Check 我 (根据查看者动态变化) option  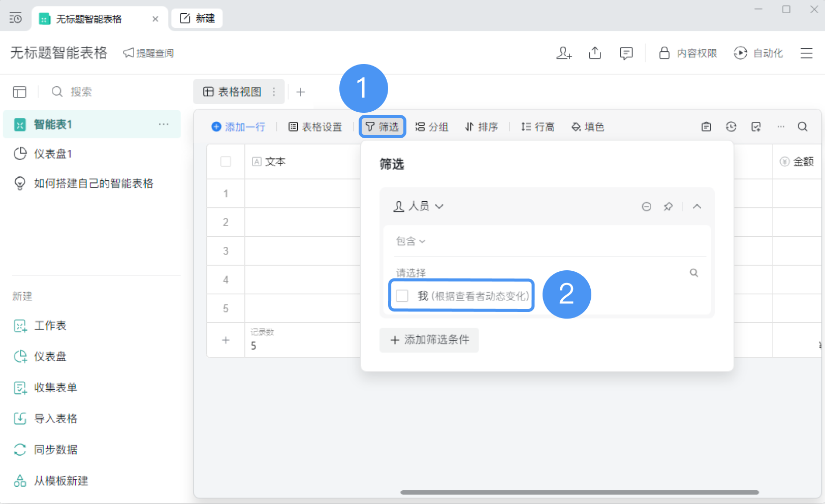[402, 296]
